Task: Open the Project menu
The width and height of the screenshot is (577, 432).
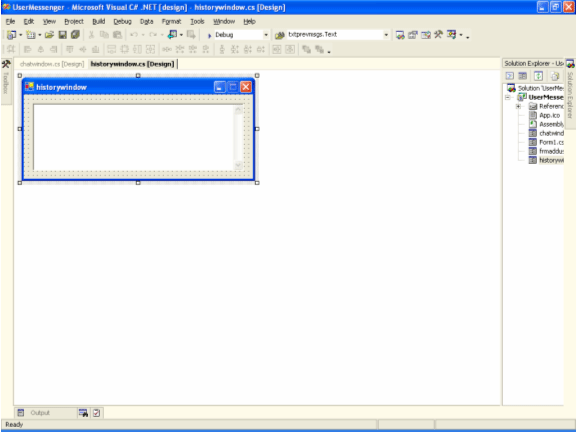Action: click(74, 21)
